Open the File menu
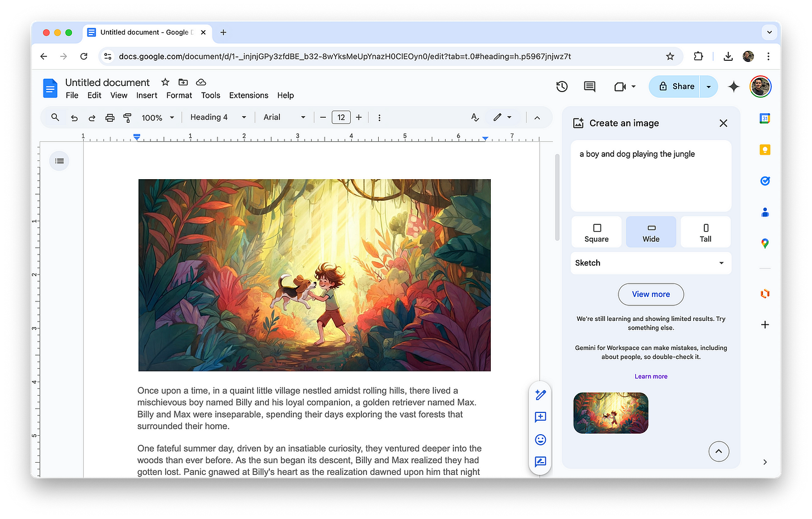 72,95
